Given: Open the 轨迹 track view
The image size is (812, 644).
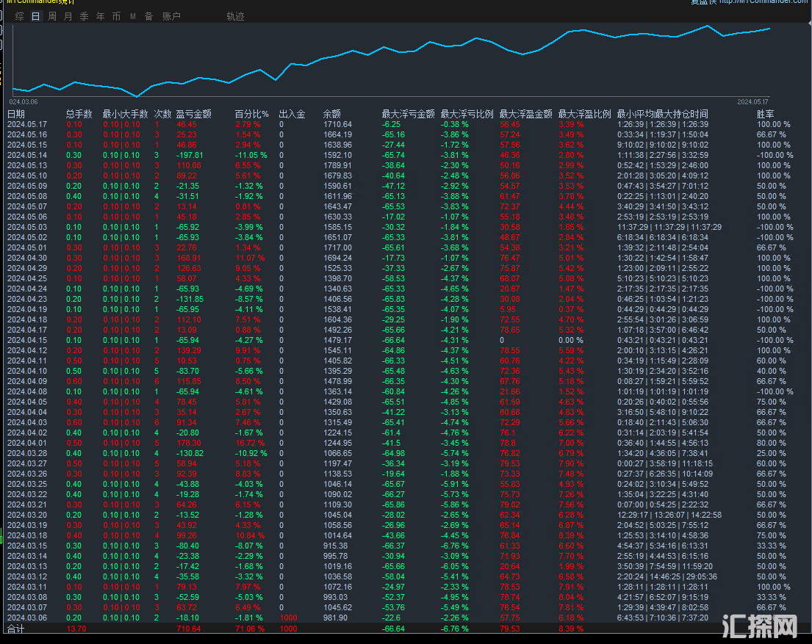Looking at the screenshot, I should 235,16.
